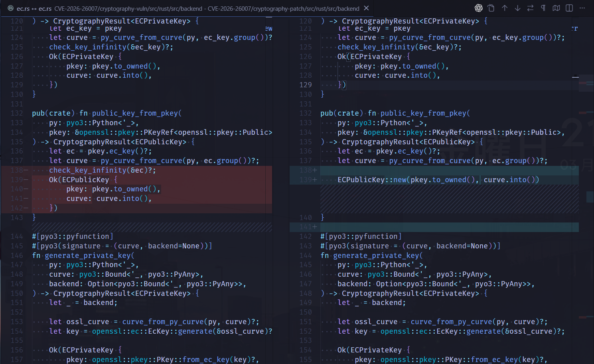Go to next change with the down-arrow icon
Viewport: 594px width, 364px height.
pyautogui.click(x=517, y=8)
